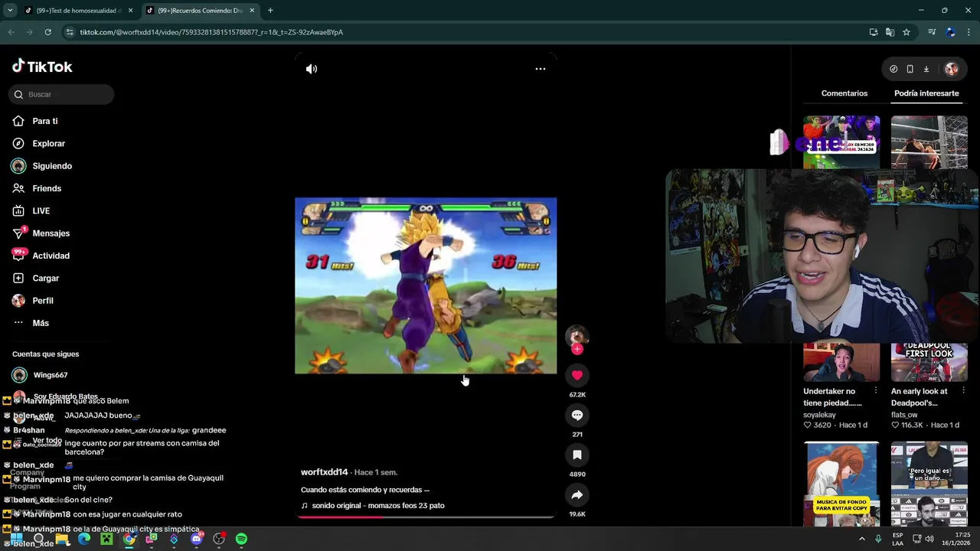Open Spotify from the taskbar
The height and width of the screenshot is (551, 980).
(x=241, y=540)
